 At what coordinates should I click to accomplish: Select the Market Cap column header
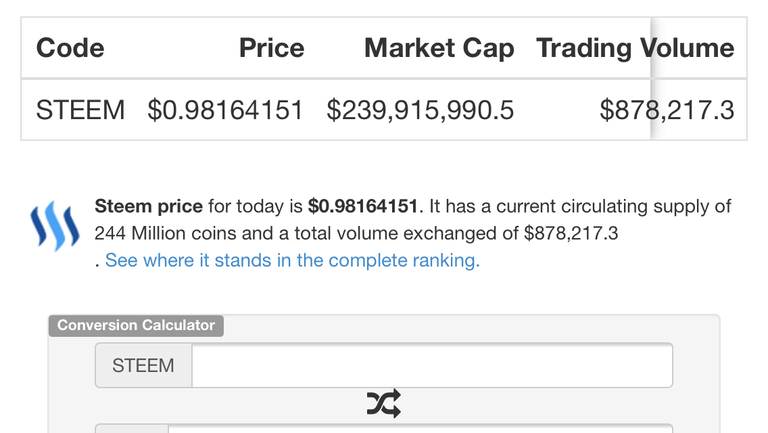[x=439, y=48]
